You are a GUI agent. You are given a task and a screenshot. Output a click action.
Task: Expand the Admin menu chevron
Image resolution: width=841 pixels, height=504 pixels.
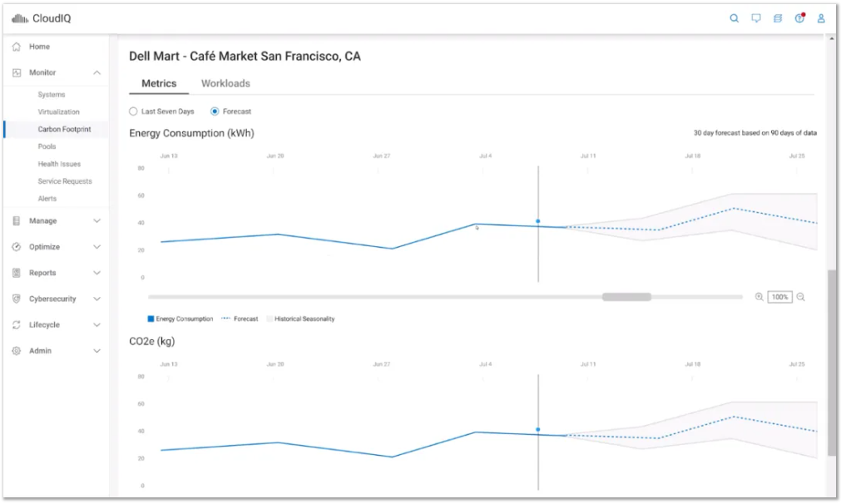tap(97, 351)
